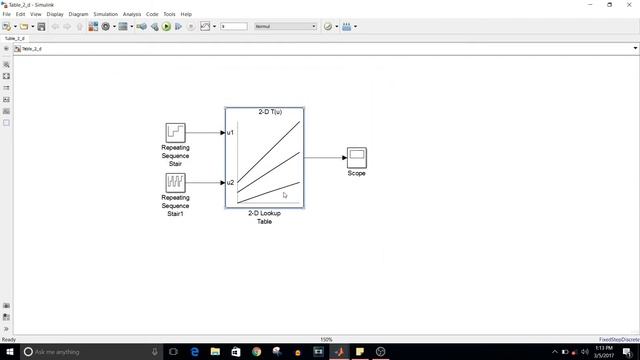Save the model with the floppy icon
Image resolution: width=640 pixels, height=360 pixels.
point(41,27)
